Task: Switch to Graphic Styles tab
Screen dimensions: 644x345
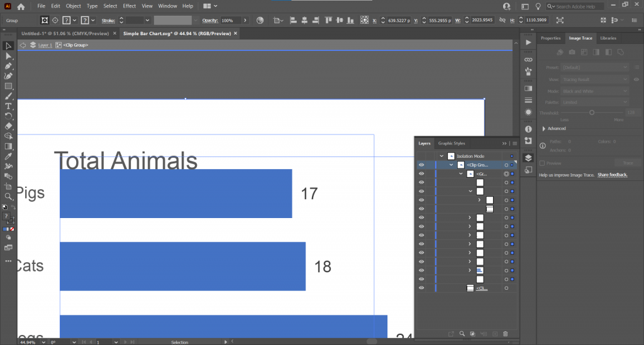Action: pos(452,143)
